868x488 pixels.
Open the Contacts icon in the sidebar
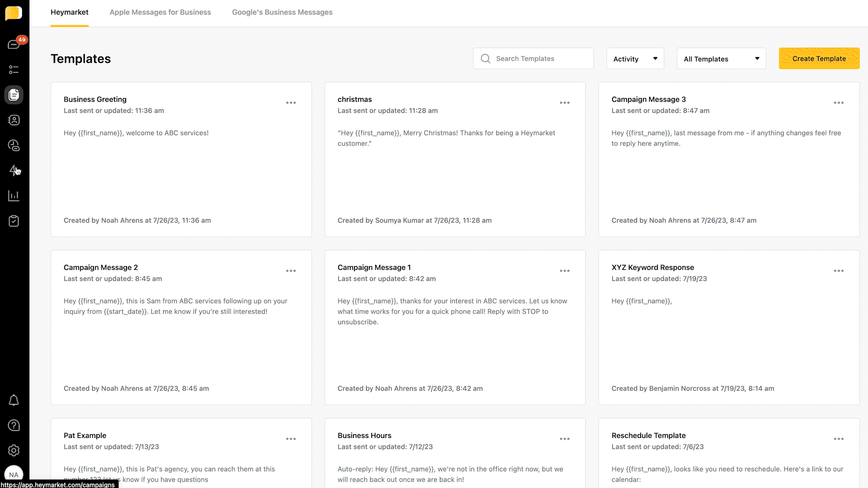click(14, 120)
